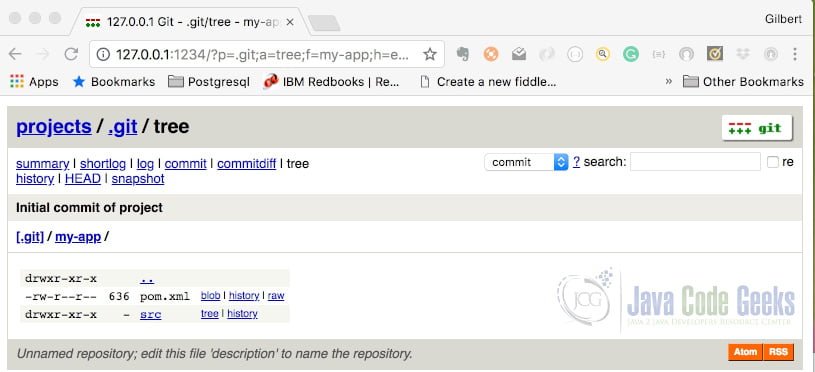The width and height of the screenshot is (815, 372).
Task: Open the shortlog navigation link
Action: [103, 164]
